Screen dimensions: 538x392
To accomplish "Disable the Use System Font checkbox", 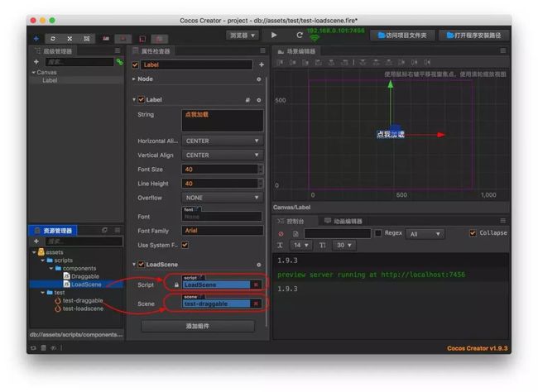I will (185, 245).
